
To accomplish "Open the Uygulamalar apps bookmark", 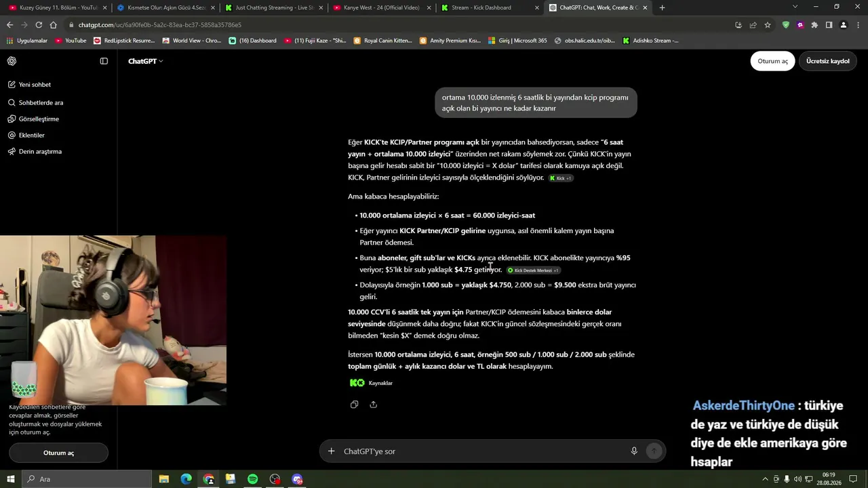I will pyautogui.click(x=27, y=41).
